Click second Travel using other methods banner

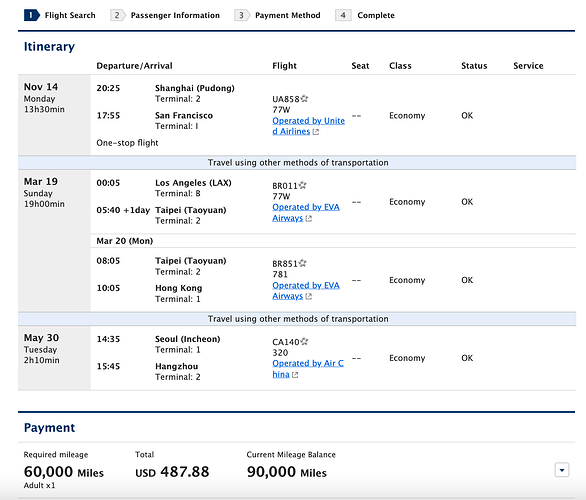coord(297,319)
